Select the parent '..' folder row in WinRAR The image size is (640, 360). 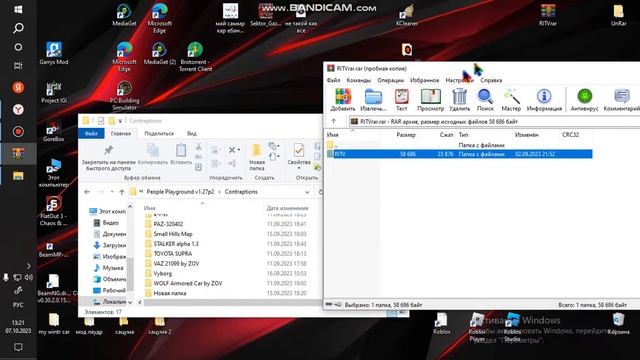[459, 145]
